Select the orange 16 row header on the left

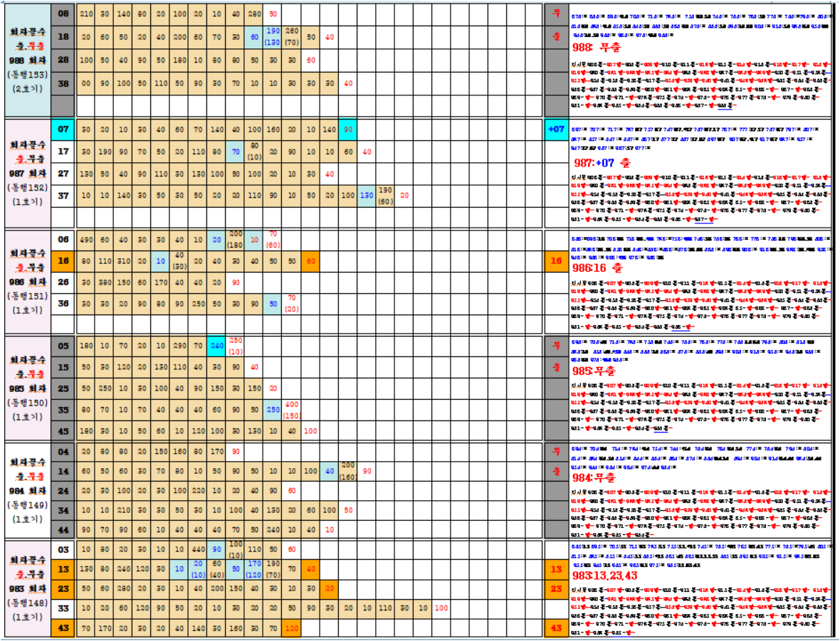63,261
